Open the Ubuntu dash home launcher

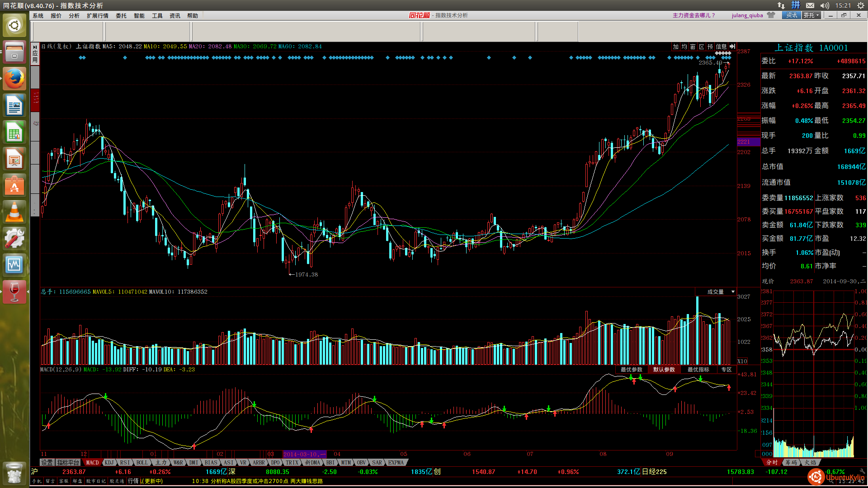click(14, 25)
